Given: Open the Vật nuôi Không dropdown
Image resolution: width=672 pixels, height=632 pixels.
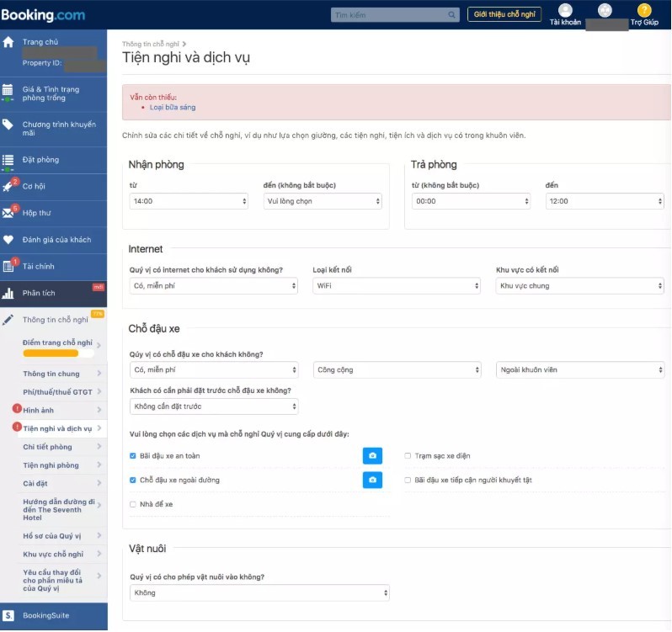Looking at the screenshot, I should [259, 592].
